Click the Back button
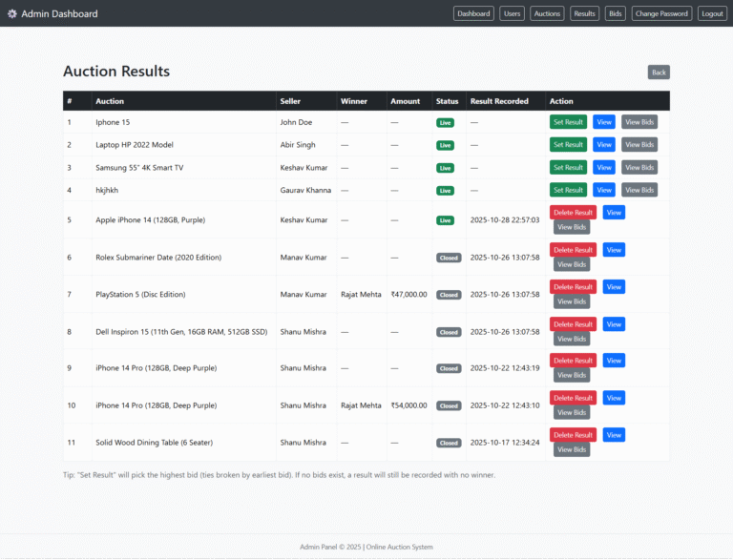733x560 pixels. 659,73
